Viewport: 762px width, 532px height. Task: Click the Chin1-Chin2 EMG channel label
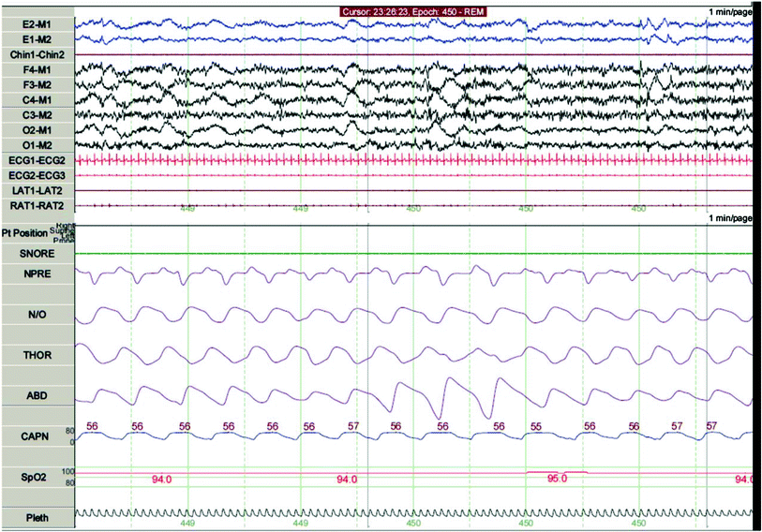click(x=37, y=54)
